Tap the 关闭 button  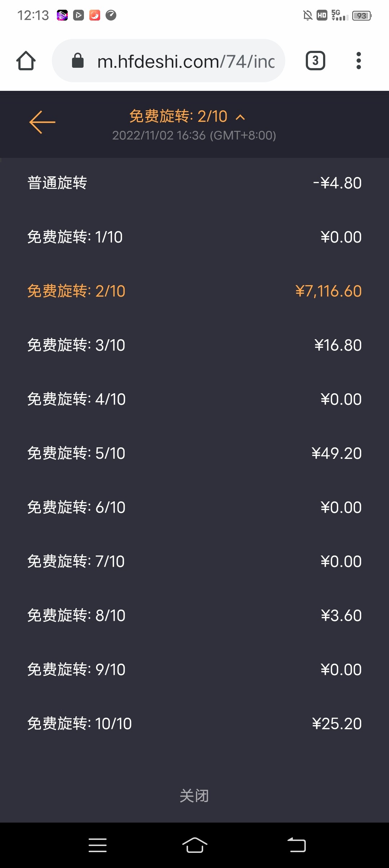[x=194, y=796]
